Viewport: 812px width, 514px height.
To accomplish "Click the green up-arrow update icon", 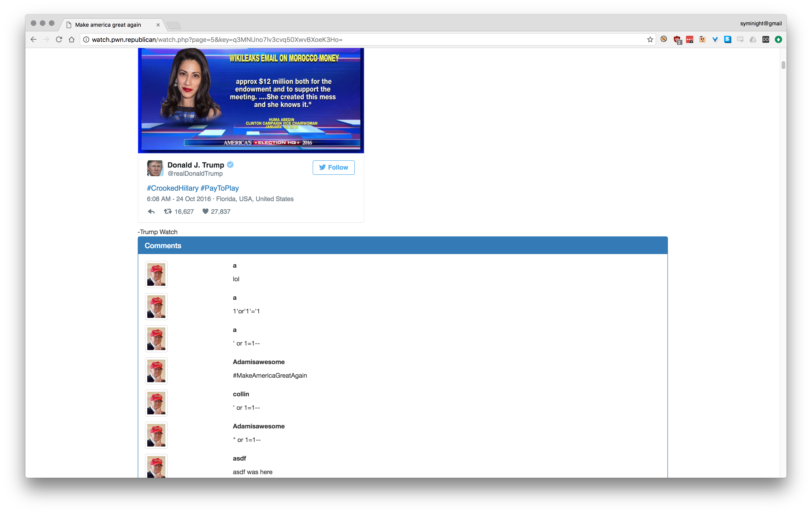I will coord(778,40).
